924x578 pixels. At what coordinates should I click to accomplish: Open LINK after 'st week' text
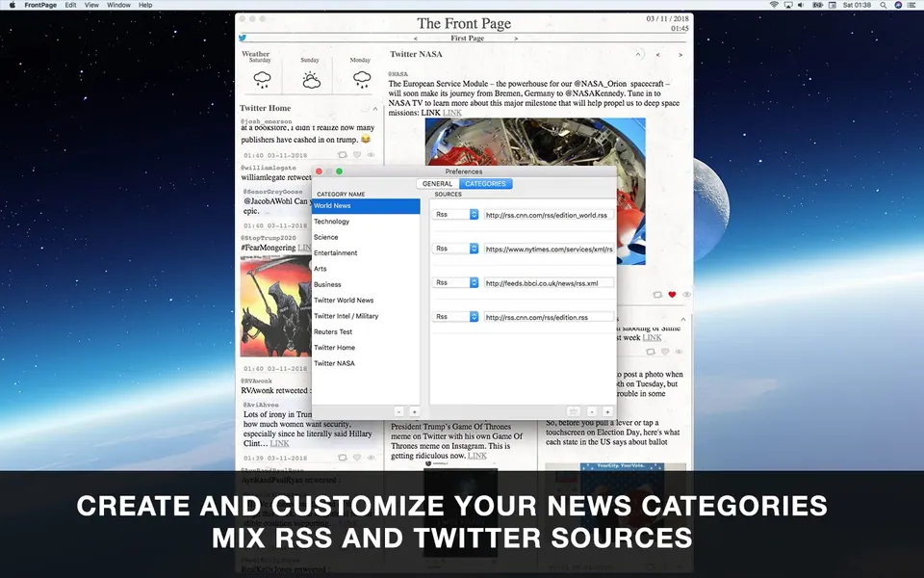[x=652, y=338]
